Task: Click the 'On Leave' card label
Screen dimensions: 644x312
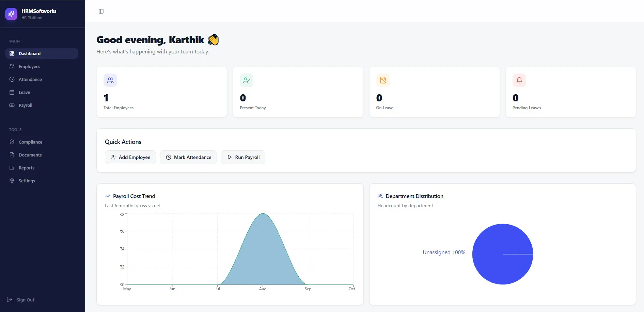Action: point(385,108)
